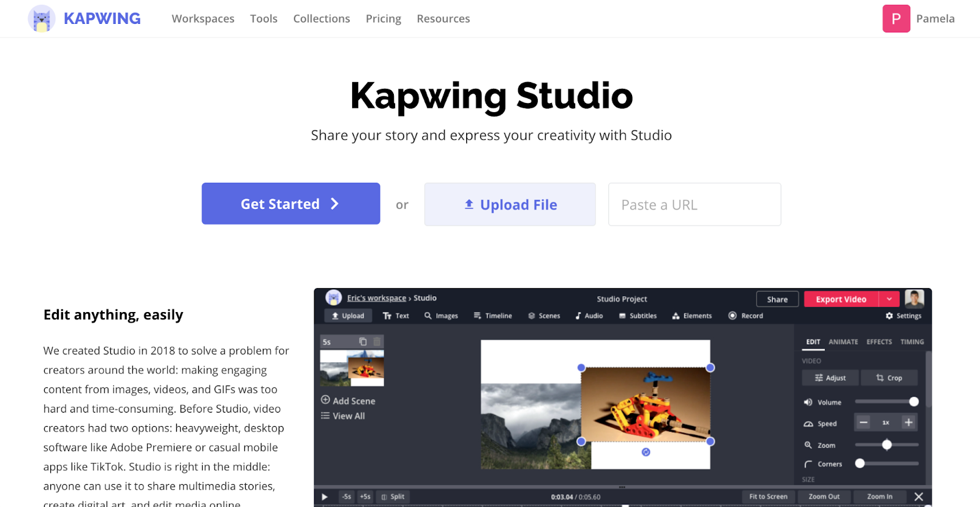Click the Volume speaker icon
The width and height of the screenshot is (980, 507).
[x=808, y=402]
